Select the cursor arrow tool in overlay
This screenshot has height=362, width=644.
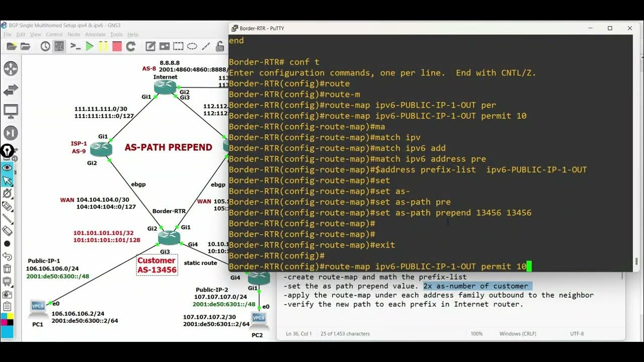(7, 180)
